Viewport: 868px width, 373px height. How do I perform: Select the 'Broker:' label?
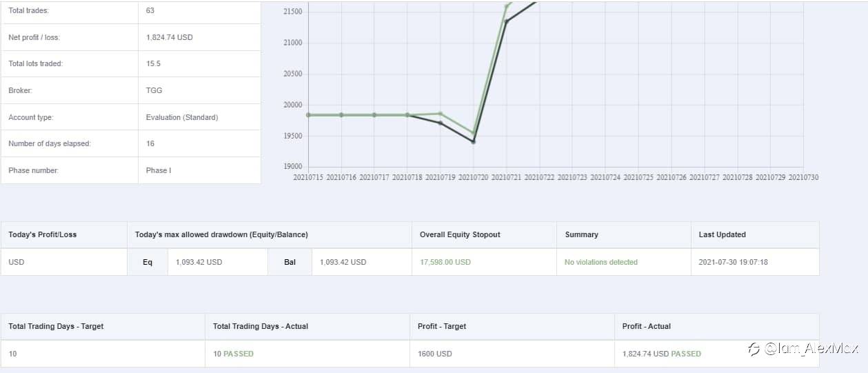pyautogui.click(x=20, y=90)
